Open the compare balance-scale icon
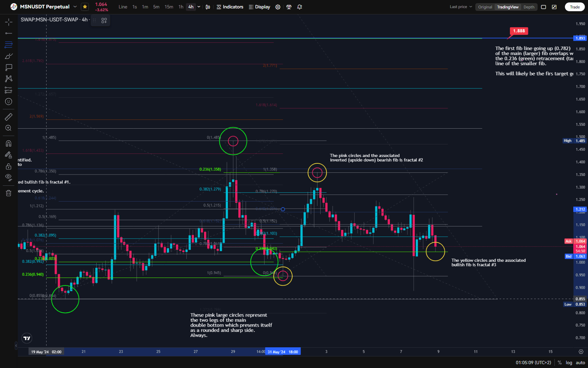 click(x=289, y=7)
